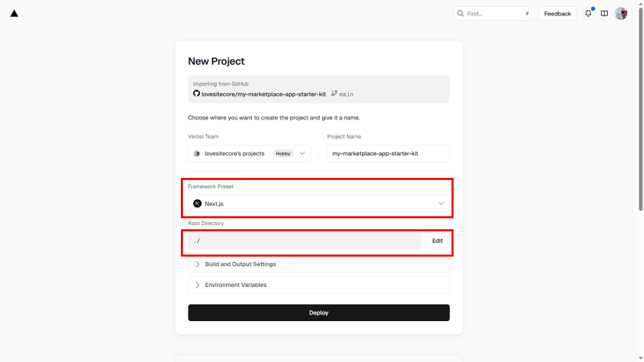The height and width of the screenshot is (362, 644).
Task: Click the Feedback button
Action: coord(557,14)
